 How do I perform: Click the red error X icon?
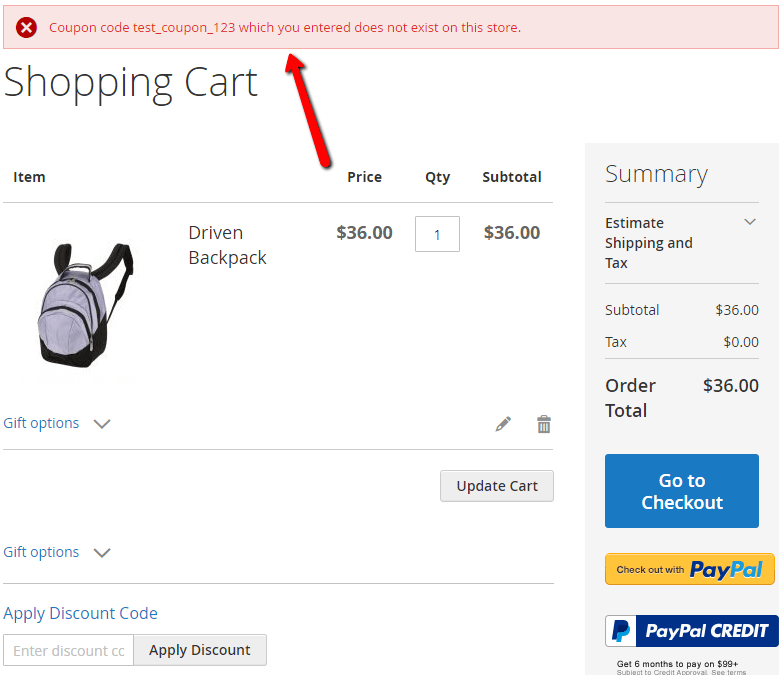point(27,27)
